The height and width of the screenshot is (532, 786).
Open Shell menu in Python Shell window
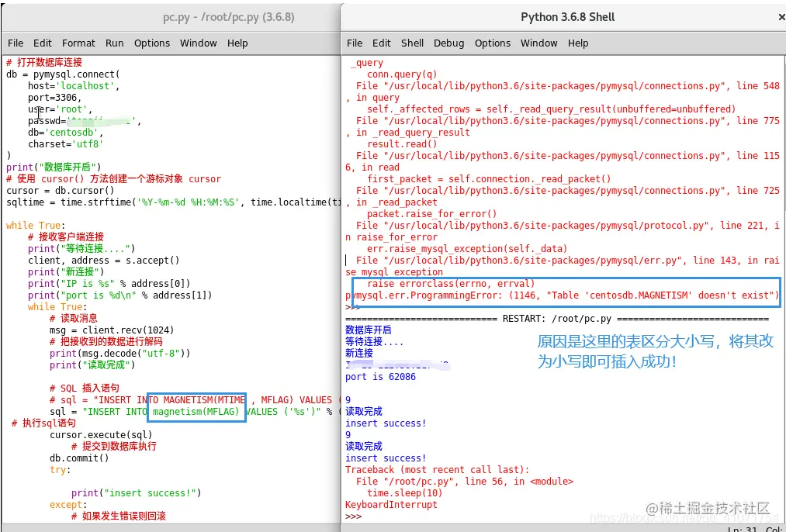point(413,43)
